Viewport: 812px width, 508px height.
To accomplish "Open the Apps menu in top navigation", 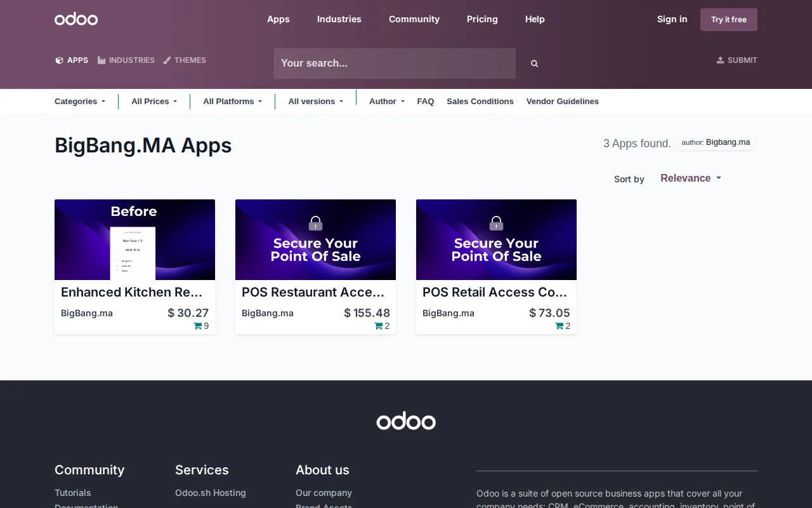I will 278,19.
